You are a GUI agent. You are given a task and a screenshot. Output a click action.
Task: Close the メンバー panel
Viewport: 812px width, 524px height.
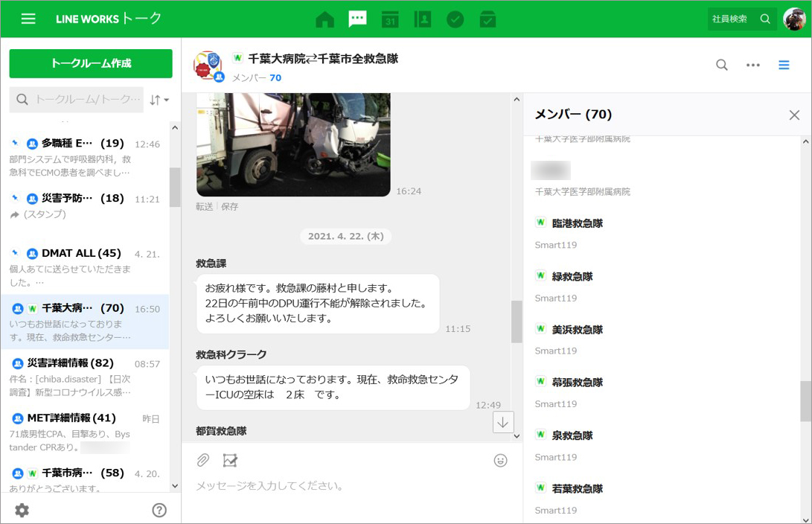pyautogui.click(x=794, y=115)
